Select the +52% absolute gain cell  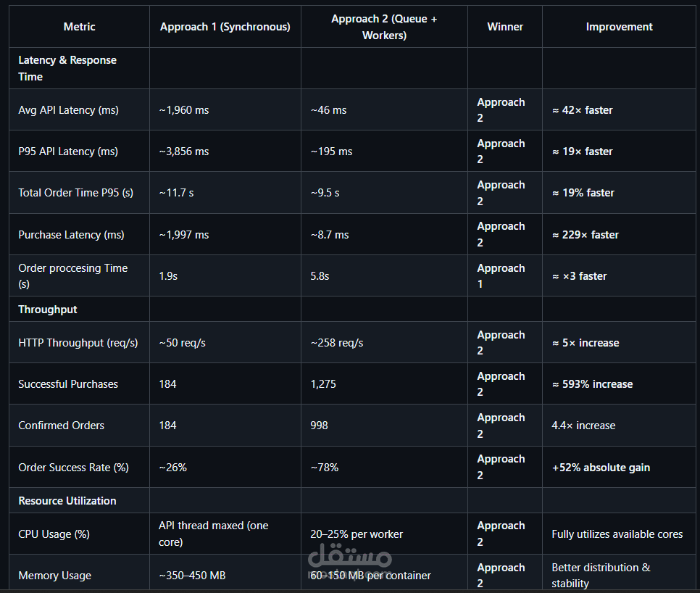[601, 468]
